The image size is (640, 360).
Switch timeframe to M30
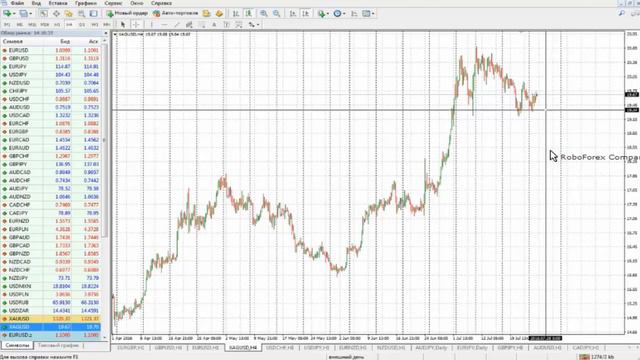pos(44,24)
